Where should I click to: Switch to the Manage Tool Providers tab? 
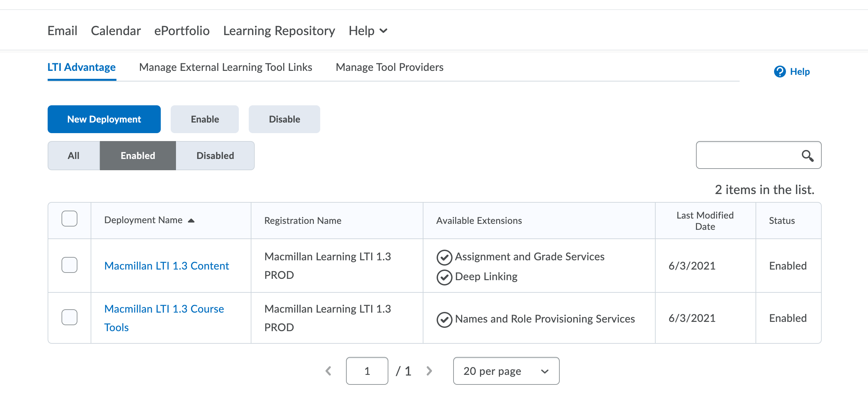tap(390, 67)
